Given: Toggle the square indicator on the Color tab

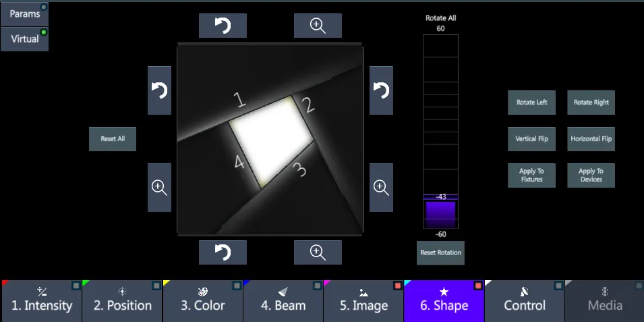Looking at the screenshot, I should point(237,286).
